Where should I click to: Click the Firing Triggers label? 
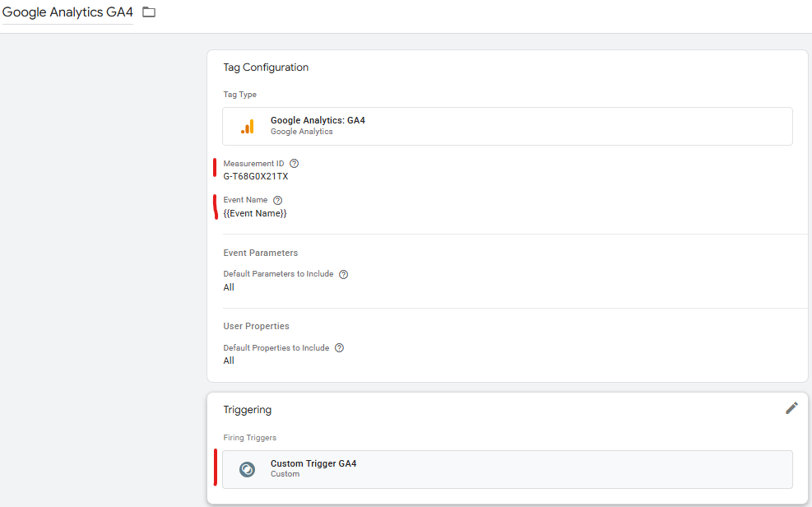coord(249,438)
